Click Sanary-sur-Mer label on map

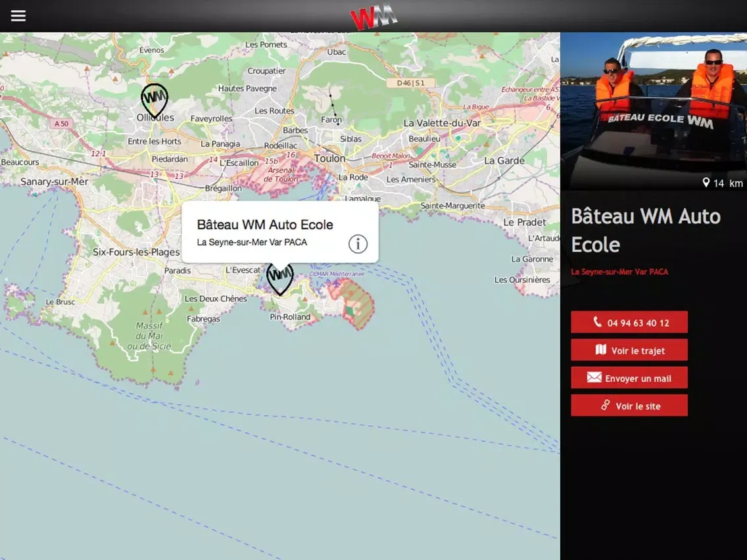tap(55, 181)
